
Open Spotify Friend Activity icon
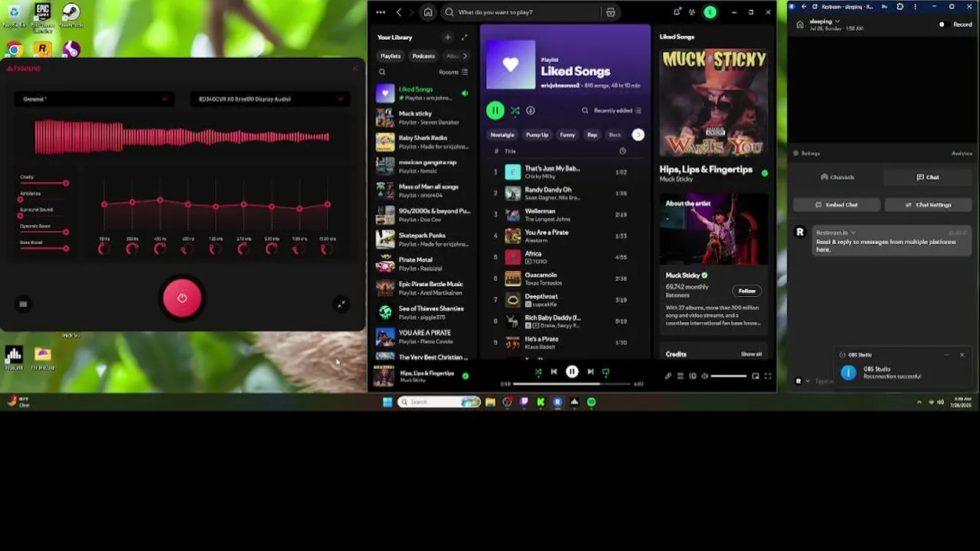click(692, 12)
